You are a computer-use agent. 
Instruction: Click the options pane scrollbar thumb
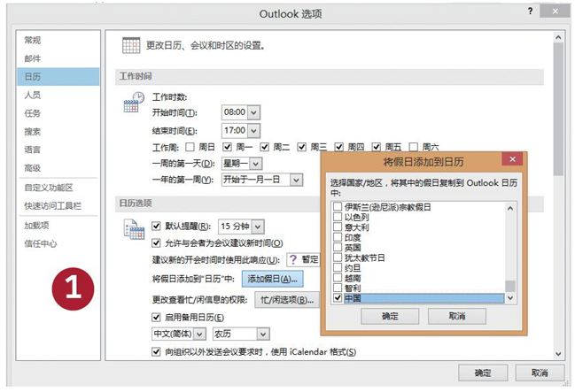click(x=558, y=109)
